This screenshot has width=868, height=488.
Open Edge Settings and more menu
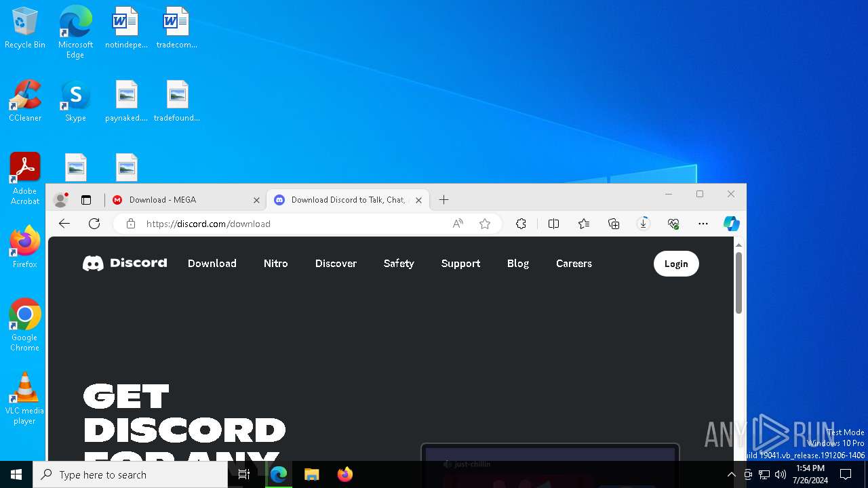703,224
